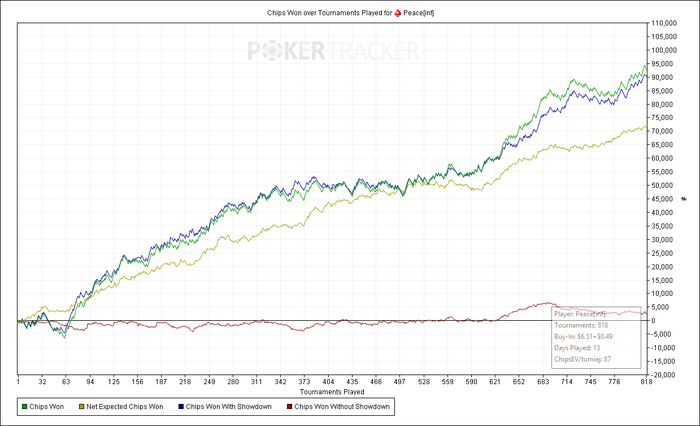This screenshot has height=426, width=700.
Task: Click 'Player: Peace[inf]' in the info box
Action: tap(580, 314)
